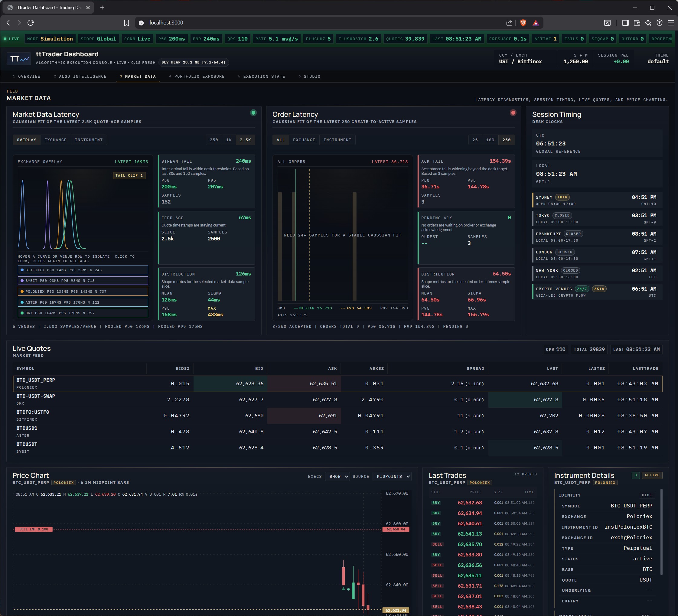This screenshot has width=678, height=616.
Task: Click the DEV HEAP memory badge
Action: point(194,62)
